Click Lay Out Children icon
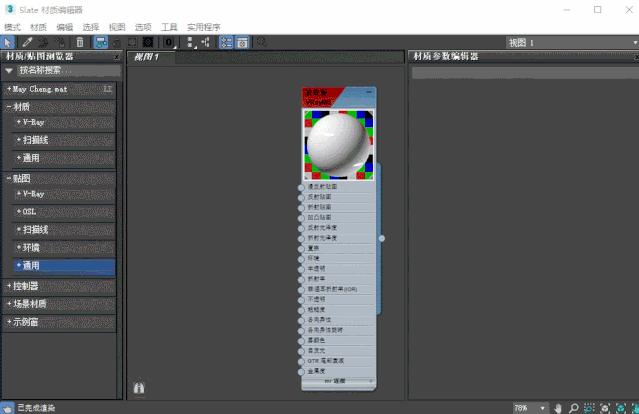This screenshot has width=639, height=414. pyautogui.click(x=206, y=42)
